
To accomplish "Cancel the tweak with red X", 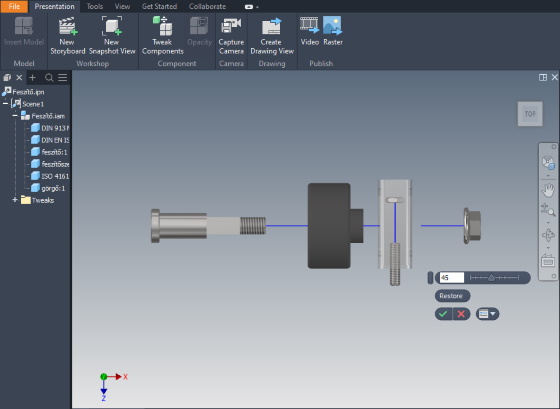I will (461, 314).
